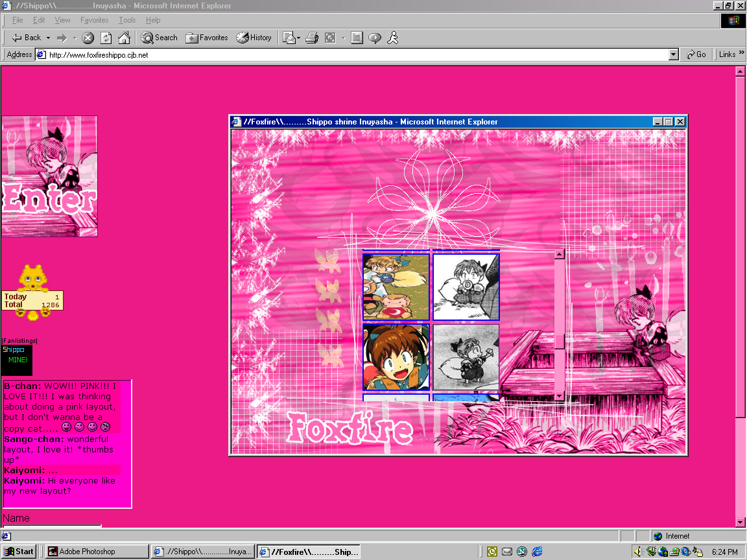Launch Internet Explorer from Quick Launch
The width and height of the screenshot is (747, 560).
(537, 552)
